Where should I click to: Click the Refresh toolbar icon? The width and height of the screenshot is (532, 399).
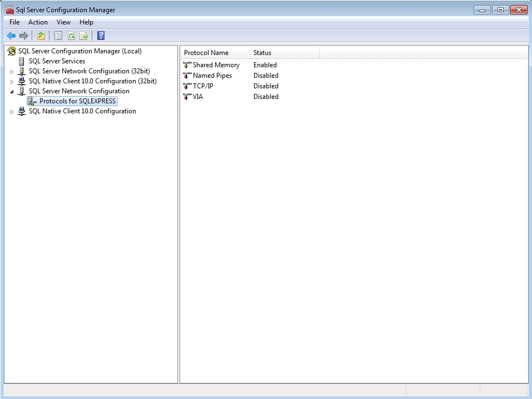[x=71, y=36]
